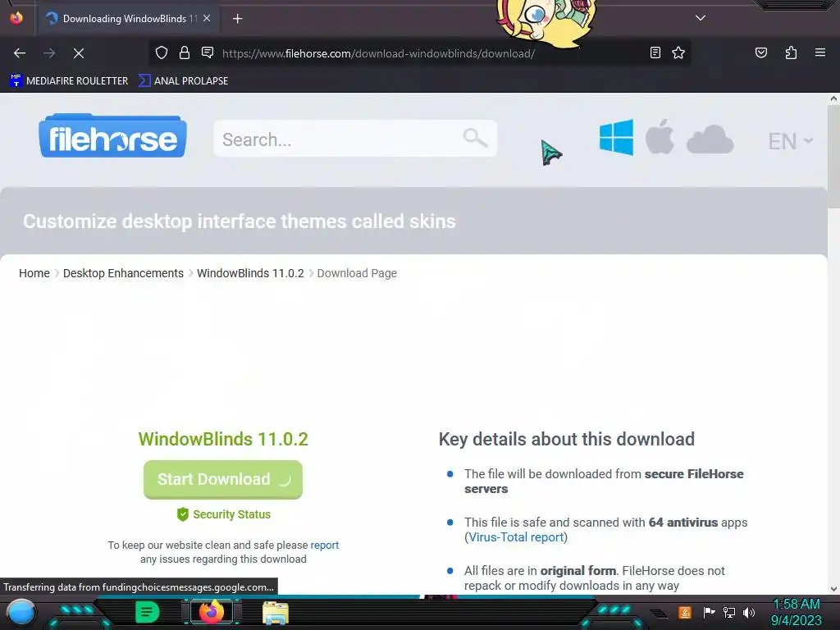Open the list all tabs dropdown arrow
This screenshot has width=840, height=630.
pos(701,18)
